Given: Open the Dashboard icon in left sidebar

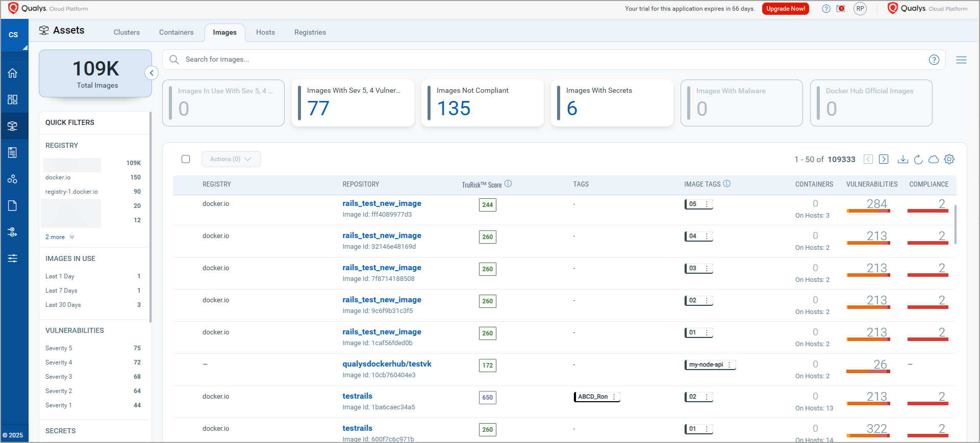Looking at the screenshot, I should pos(13,99).
